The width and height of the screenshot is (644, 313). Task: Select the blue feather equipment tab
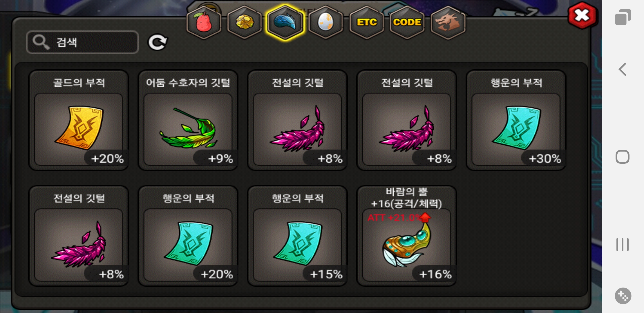(x=285, y=22)
